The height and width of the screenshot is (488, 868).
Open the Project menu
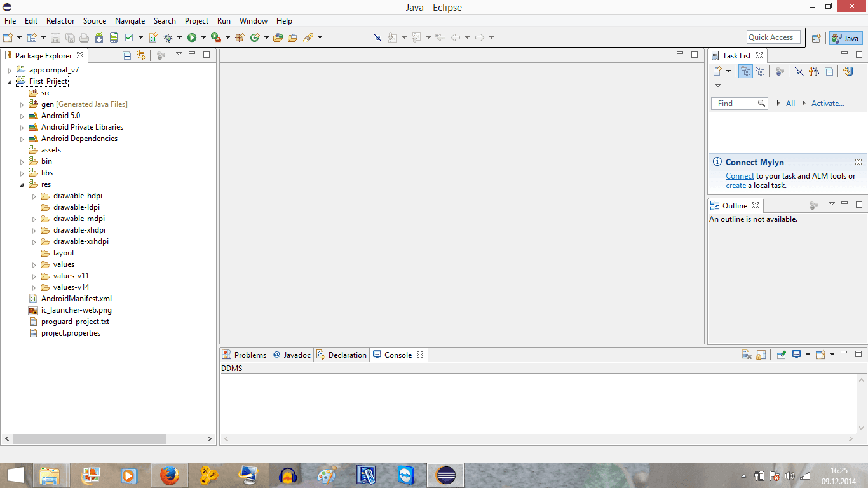click(196, 21)
